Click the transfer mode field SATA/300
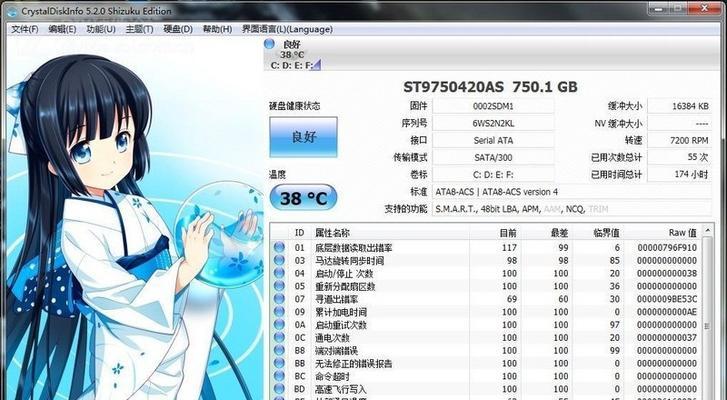The image size is (727, 400). coord(493,158)
